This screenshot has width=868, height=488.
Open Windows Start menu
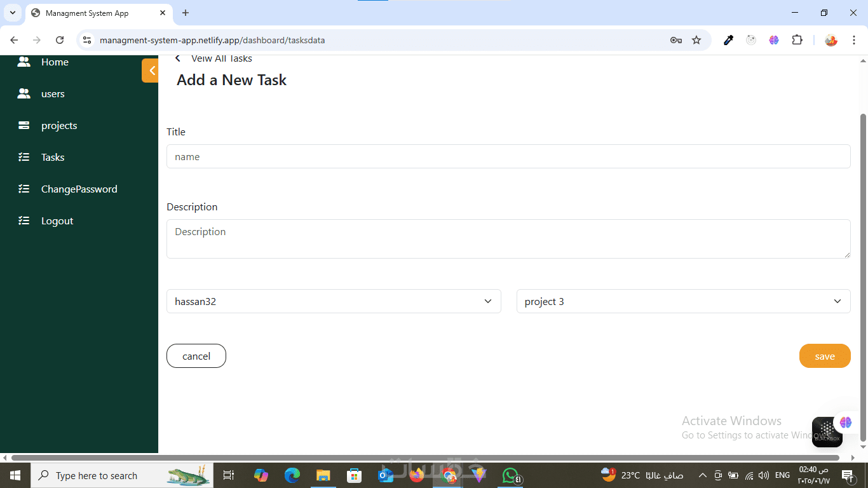(x=15, y=475)
